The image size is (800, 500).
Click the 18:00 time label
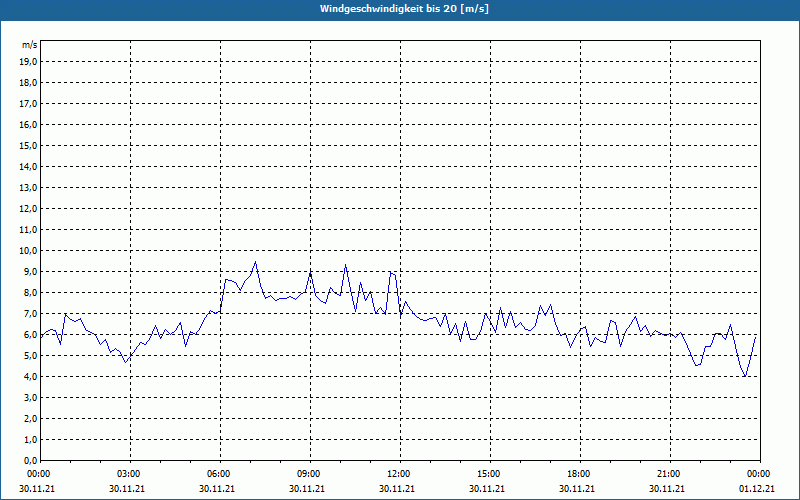coord(579,474)
